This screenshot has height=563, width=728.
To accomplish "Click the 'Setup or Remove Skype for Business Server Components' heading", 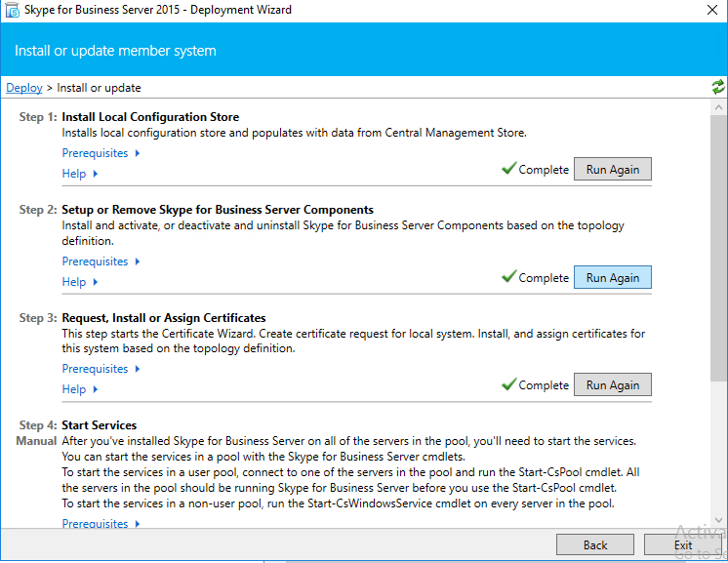I will [218, 210].
